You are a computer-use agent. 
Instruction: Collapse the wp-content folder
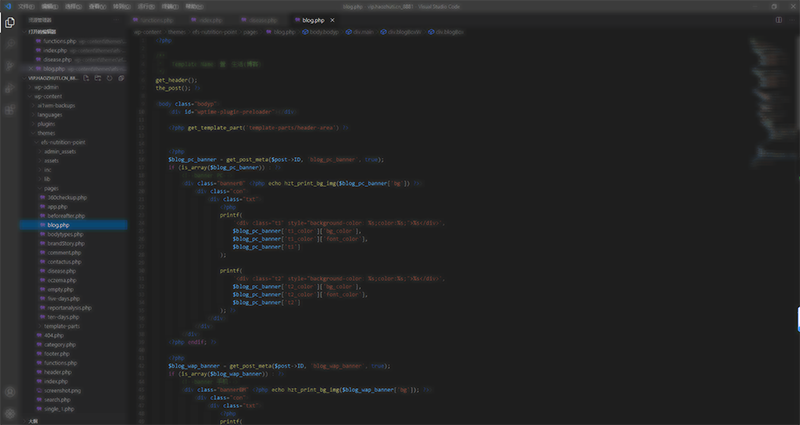[48, 96]
